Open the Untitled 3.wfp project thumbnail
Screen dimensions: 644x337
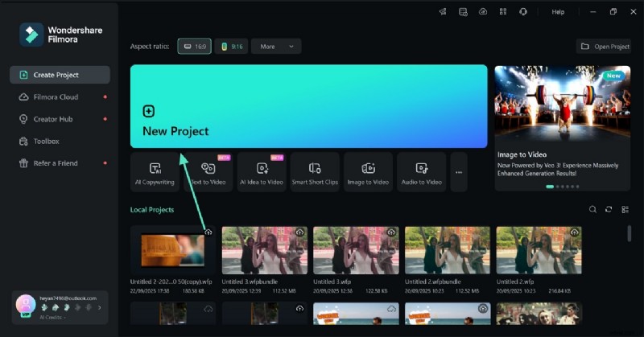pos(356,250)
